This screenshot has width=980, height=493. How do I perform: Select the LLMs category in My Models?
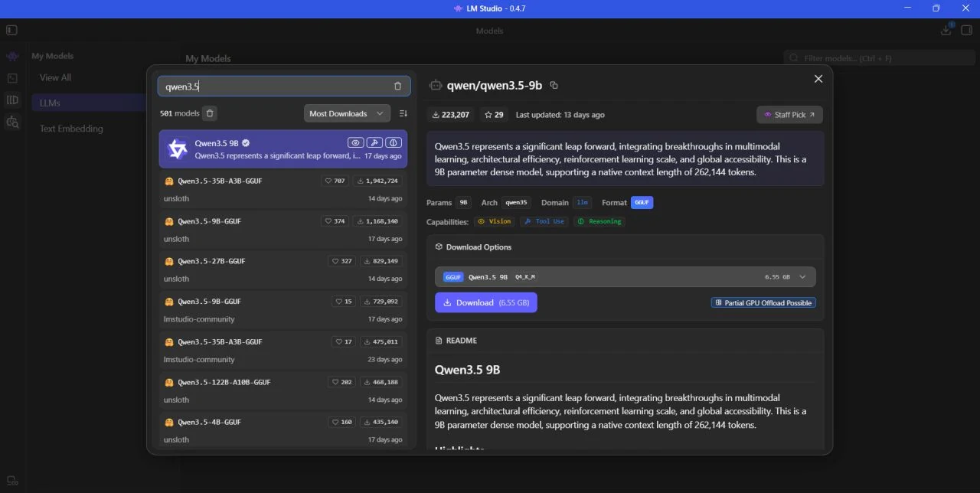click(69, 103)
